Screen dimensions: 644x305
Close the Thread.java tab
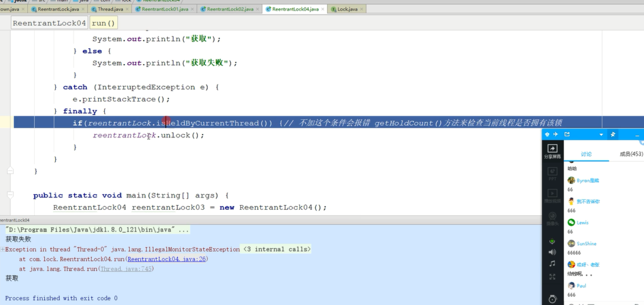click(x=127, y=9)
